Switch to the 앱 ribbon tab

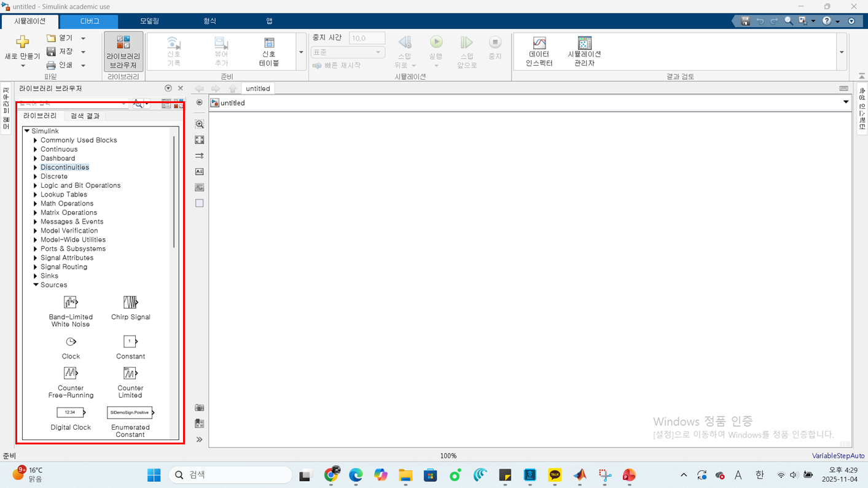pyautogui.click(x=269, y=21)
